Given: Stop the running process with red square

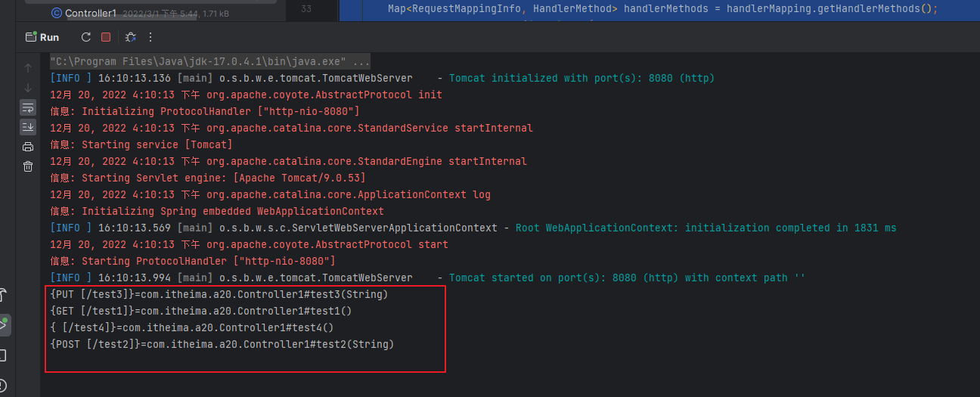Looking at the screenshot, I should click(106, 37).
